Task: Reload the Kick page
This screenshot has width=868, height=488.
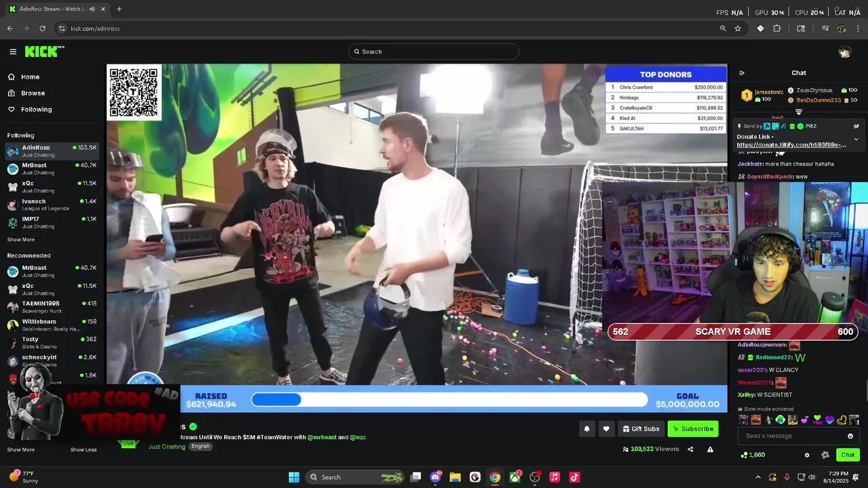Action: click(42, 28)
